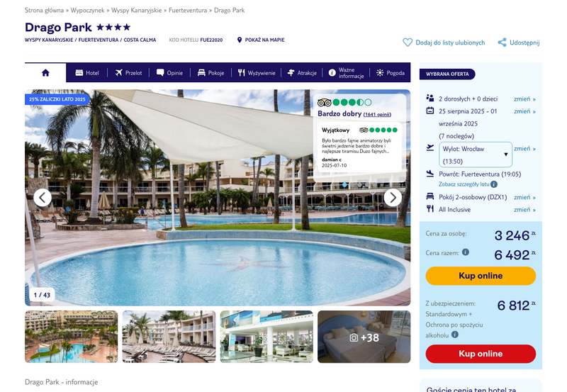Open the Pogoda tab

(x=391, y=73)
